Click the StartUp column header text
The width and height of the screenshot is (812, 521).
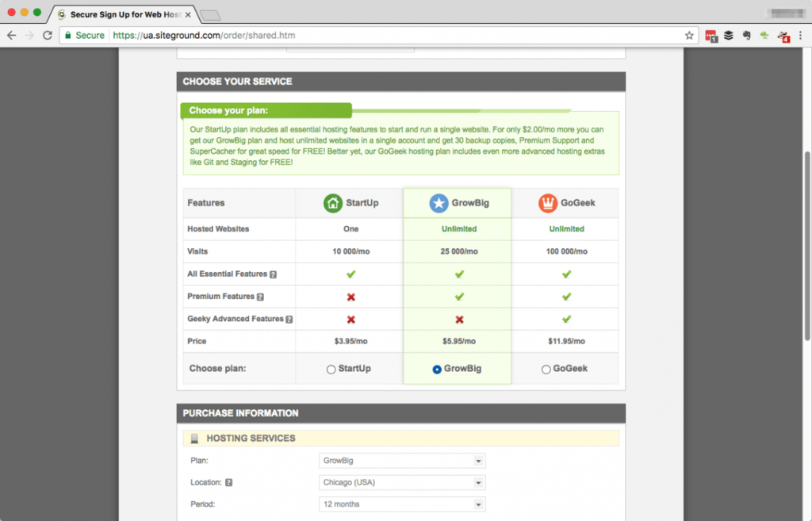click(362, 203)
